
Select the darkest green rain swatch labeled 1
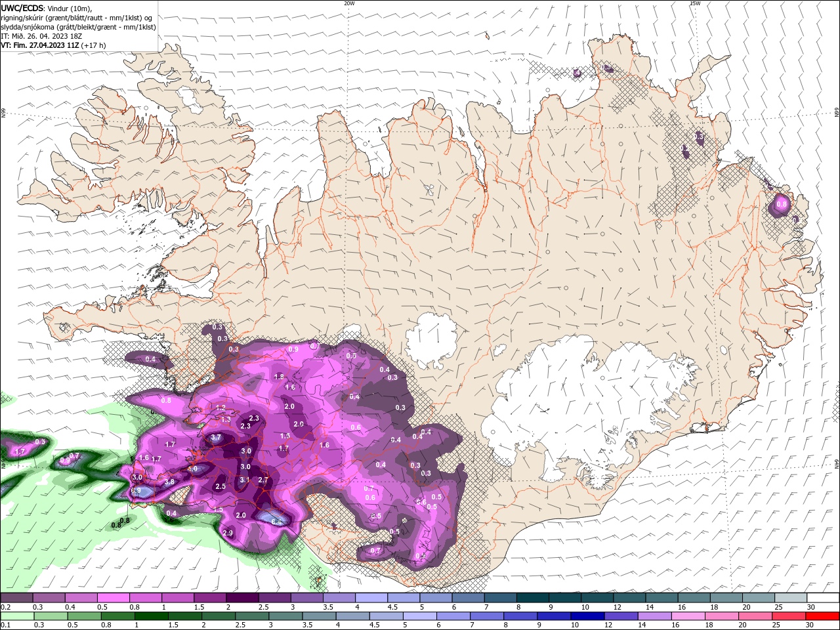[151, 616]
